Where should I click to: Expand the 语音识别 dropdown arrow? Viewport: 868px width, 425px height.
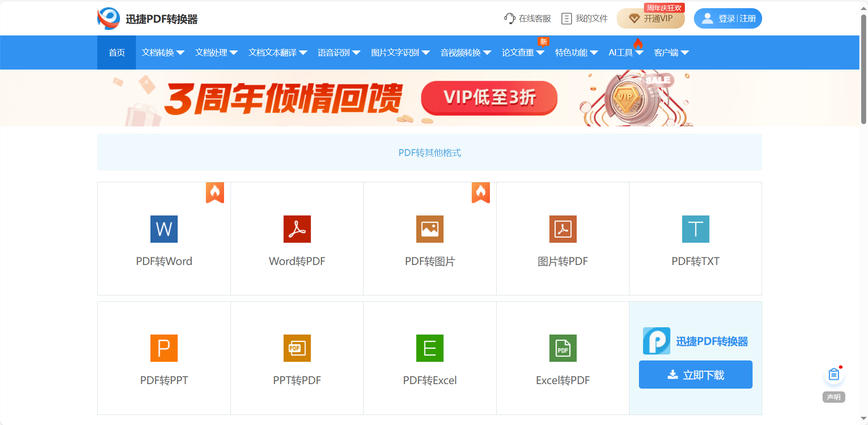(356, 53)
